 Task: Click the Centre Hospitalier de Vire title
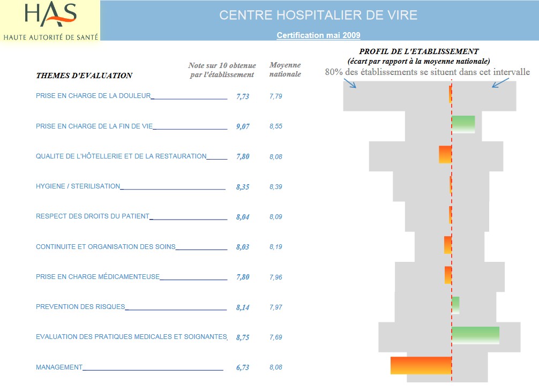tap(318, 15)
